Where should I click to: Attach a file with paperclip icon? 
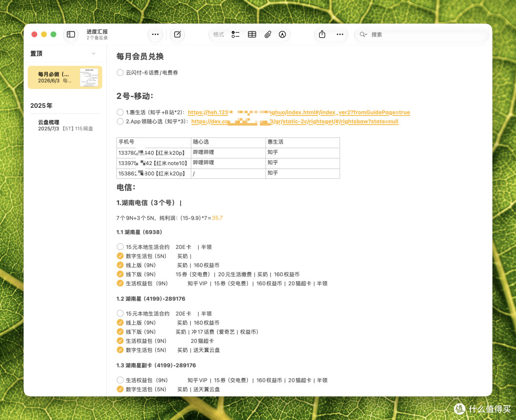[268, 34]
